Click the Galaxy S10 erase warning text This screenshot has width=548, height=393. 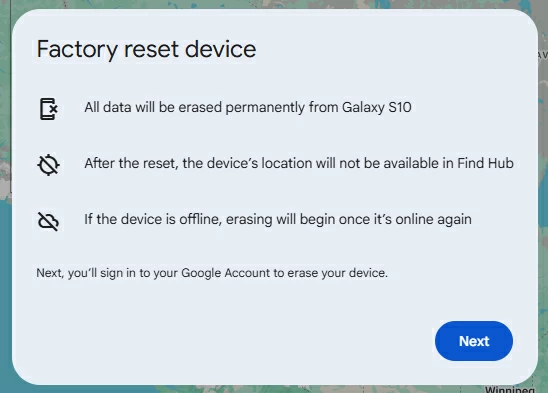(x=248, y=107)
